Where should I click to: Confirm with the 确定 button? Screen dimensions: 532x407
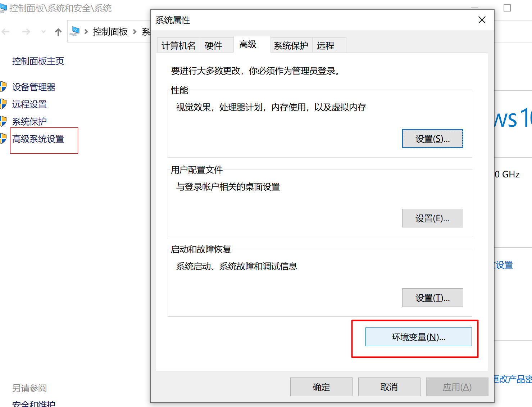point(321,387)
